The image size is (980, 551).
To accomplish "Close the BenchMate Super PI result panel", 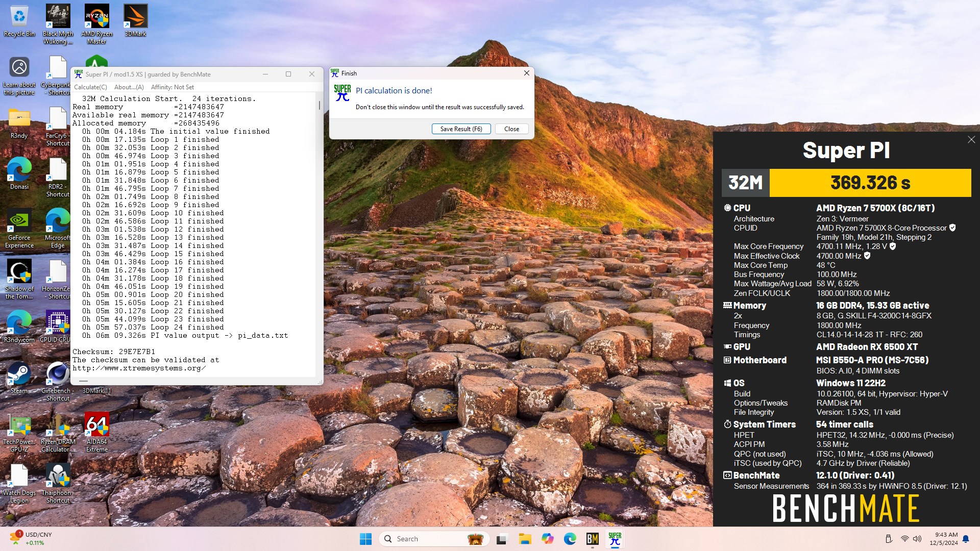I will coord(971,140).
